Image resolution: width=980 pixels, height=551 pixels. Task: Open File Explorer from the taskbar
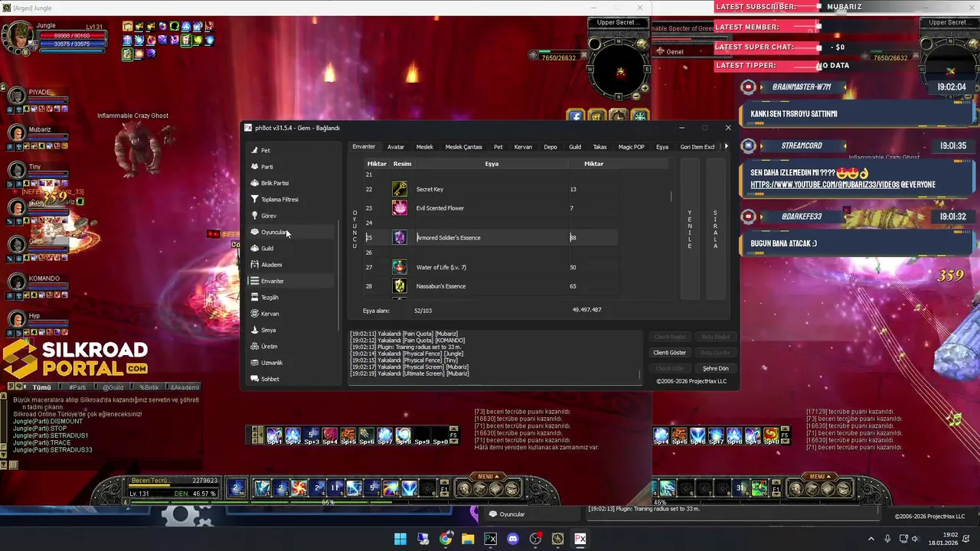pos(468,539)
